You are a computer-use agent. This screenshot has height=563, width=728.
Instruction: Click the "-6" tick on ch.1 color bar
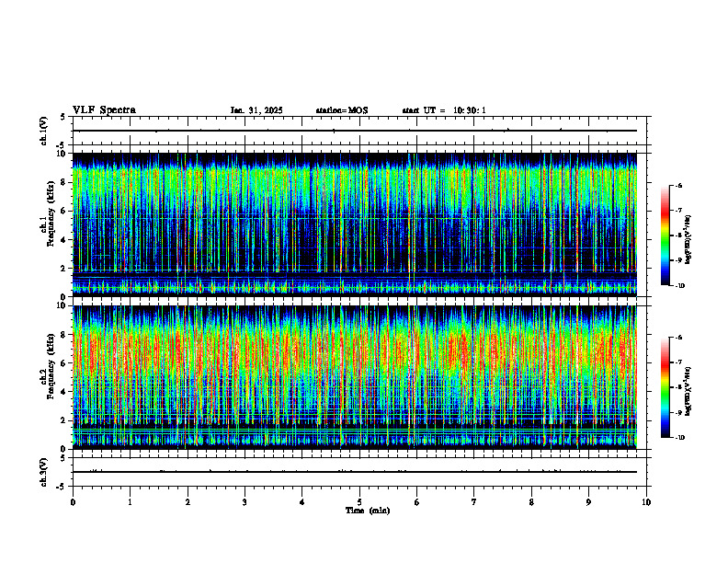point(678,185)
